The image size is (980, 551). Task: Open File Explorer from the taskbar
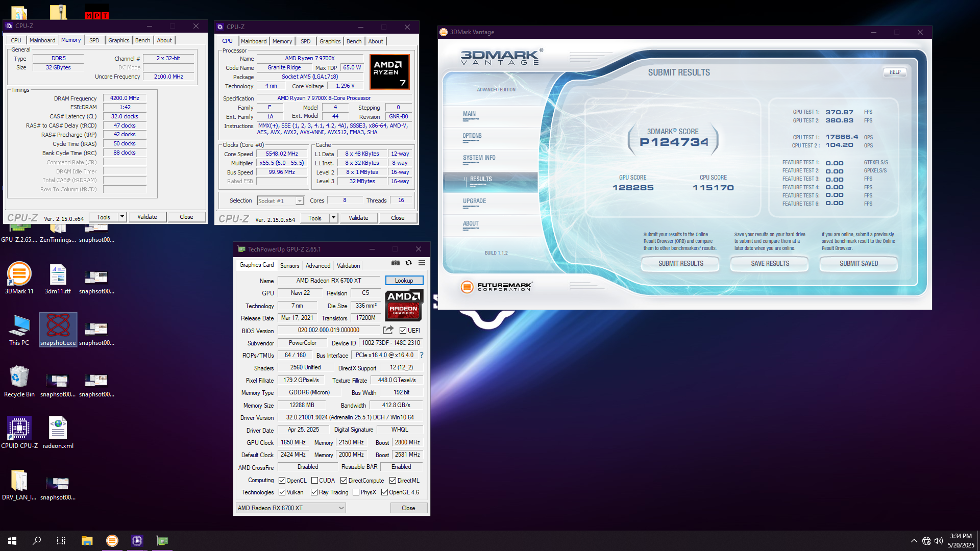point(87,541)
